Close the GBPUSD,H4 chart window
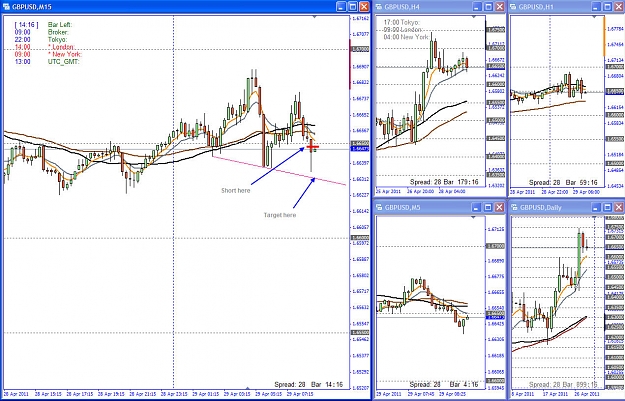The height and width of the screenshot is (401, 625). click(x=499, y=6)
